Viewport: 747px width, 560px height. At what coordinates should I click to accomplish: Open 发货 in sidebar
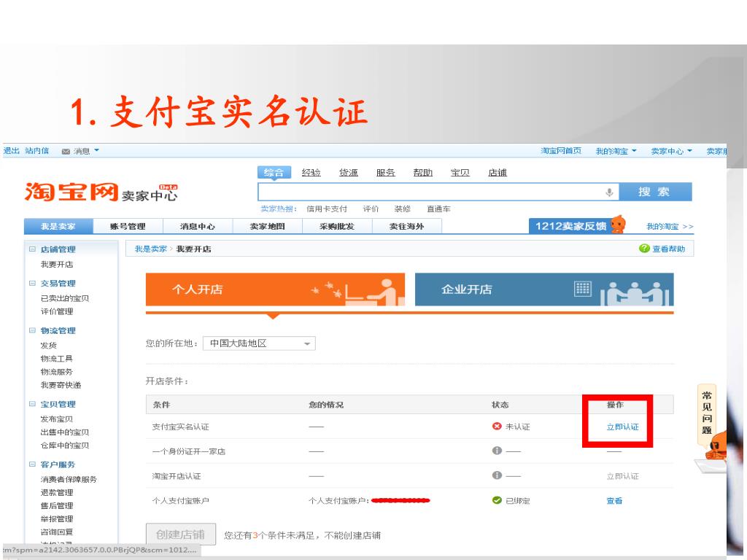49,345
